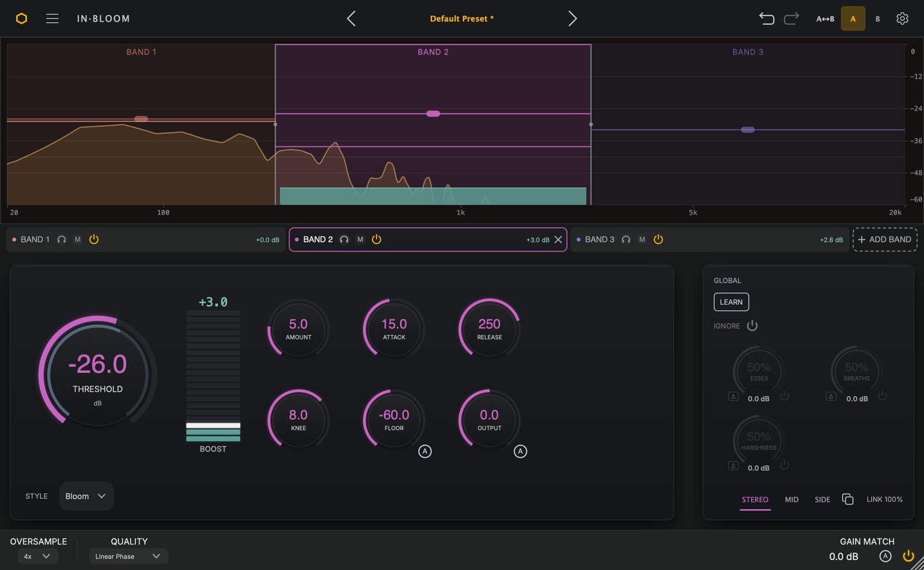
Task: Click the Boost meter
Action: [x=213, y=376]
